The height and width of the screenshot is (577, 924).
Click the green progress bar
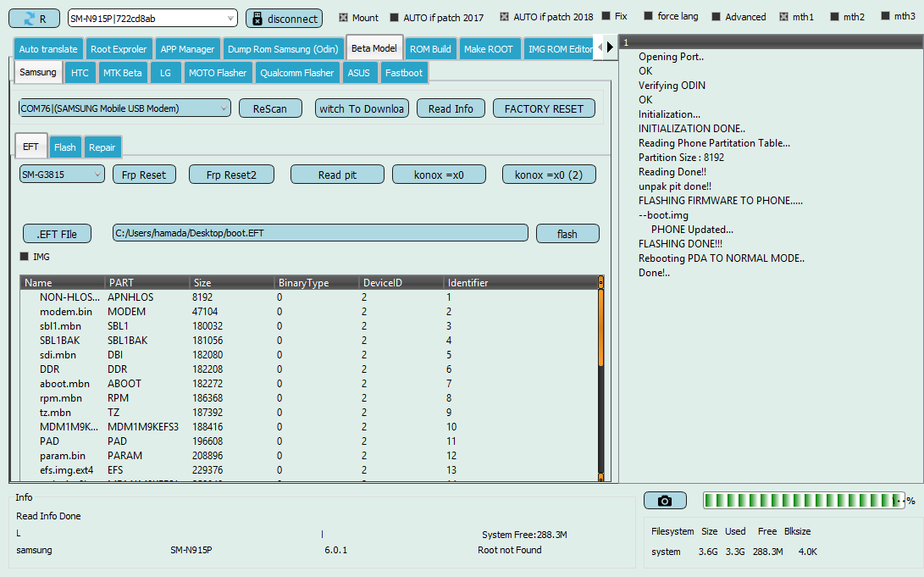[x=804, y=501]
